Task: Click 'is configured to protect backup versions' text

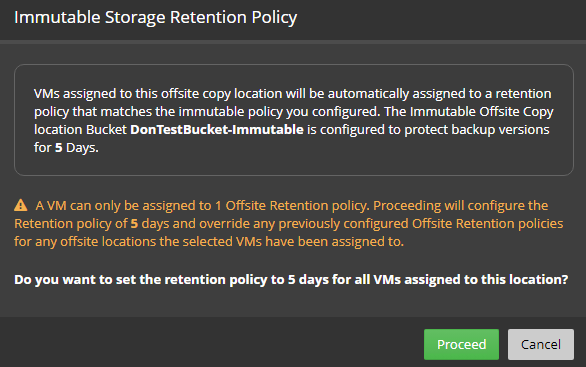Action: [x=428, y=129]
